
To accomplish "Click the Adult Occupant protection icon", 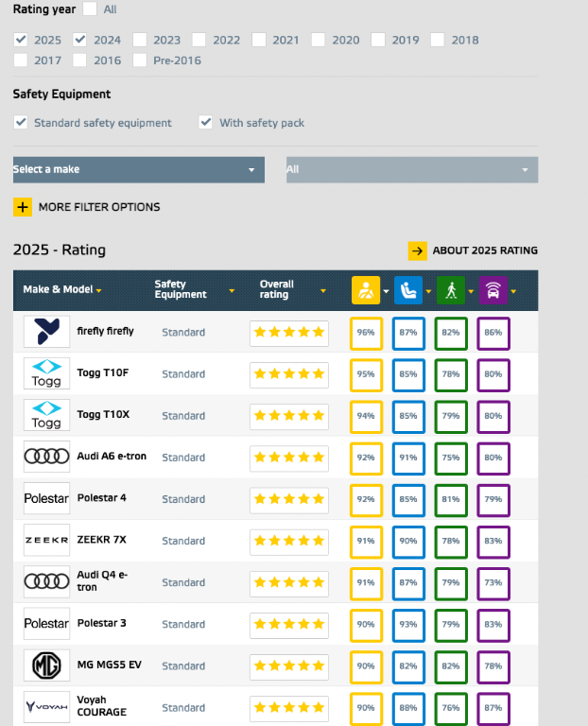I will tap(366, 290).
